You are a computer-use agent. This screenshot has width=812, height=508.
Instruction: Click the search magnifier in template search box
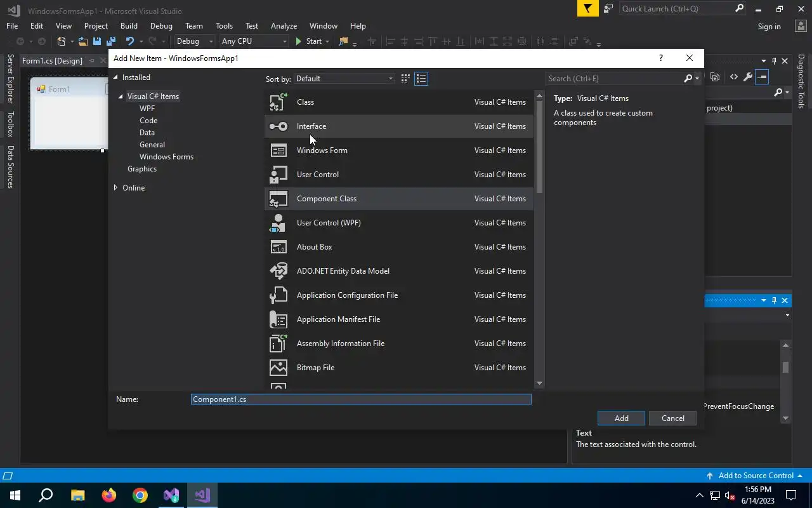688,79
